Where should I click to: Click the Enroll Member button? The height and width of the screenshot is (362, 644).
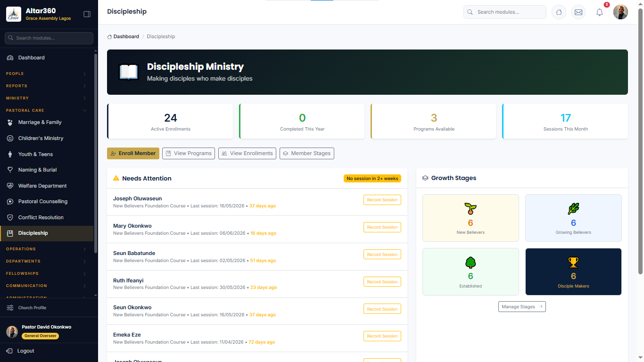pos(133,153)
